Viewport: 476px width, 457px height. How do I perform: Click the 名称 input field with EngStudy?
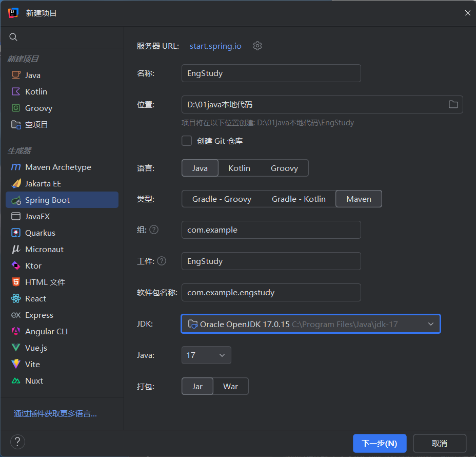271,73
